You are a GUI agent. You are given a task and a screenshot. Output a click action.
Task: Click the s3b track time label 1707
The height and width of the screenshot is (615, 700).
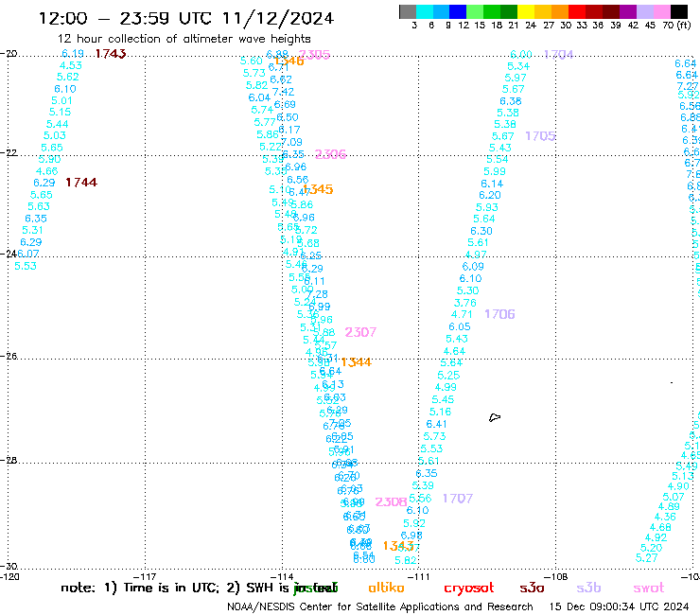click(x=458, y=498)
